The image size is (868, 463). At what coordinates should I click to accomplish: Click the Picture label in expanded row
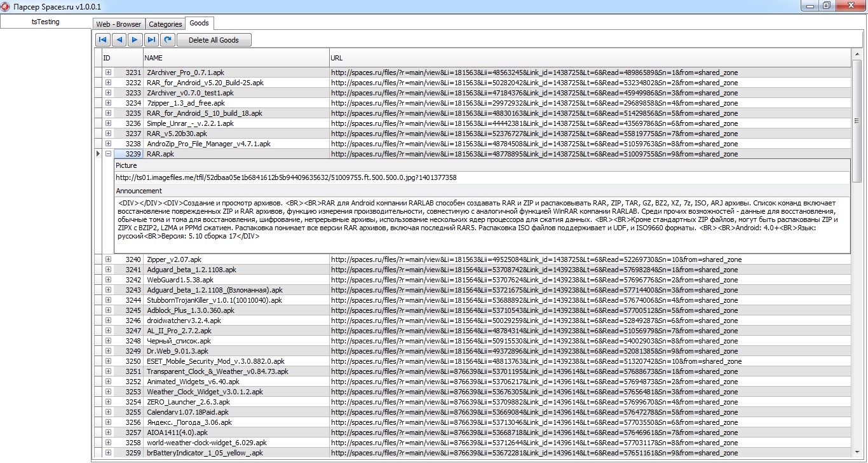126,165
